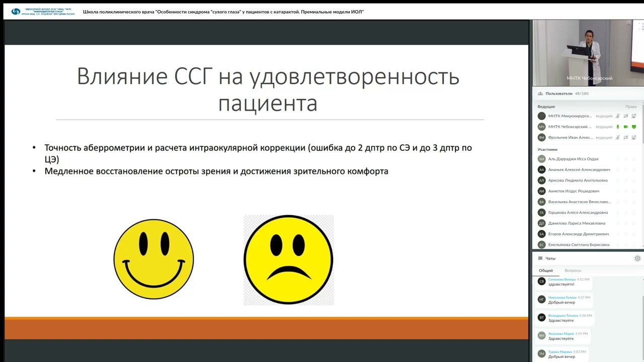Click the MНТК logo at top left
The height and width of the screenshot is (362, 644).
43,11
